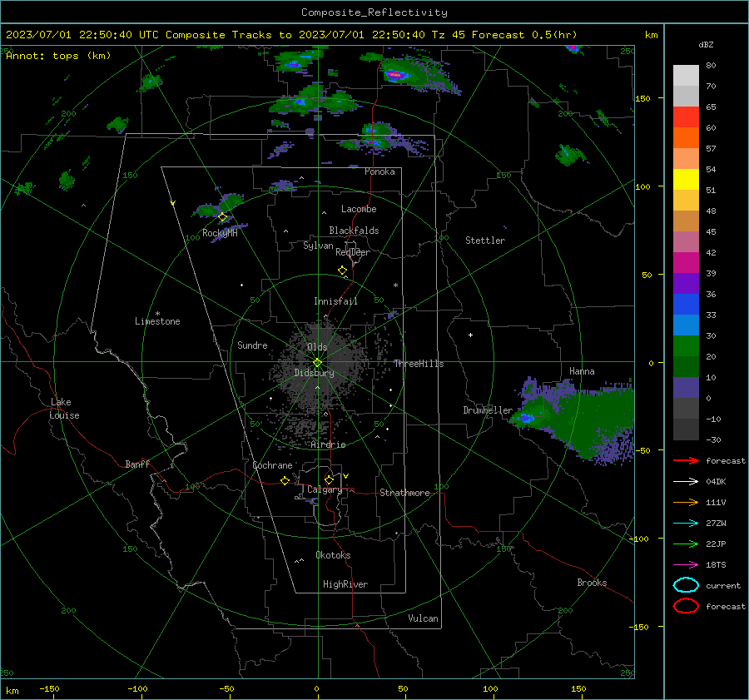The height and width of the screenshot is (700, 749).
Task: Click the Calgary city label
Action: point(325,489)
